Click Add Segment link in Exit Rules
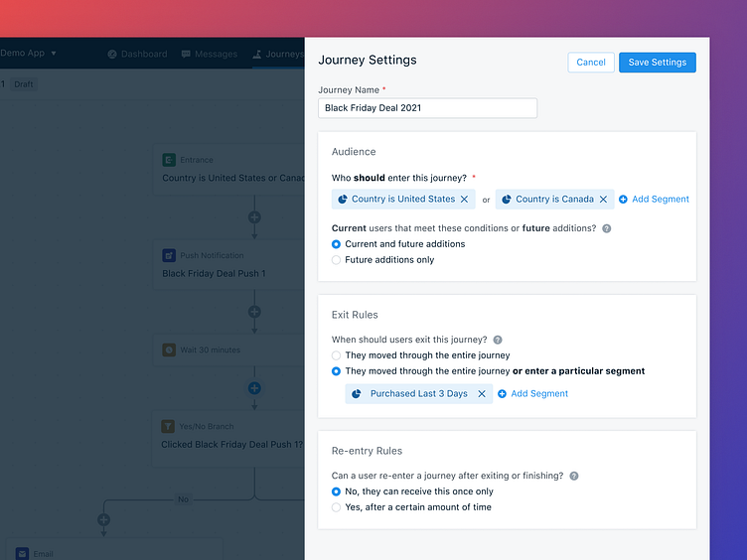 pos(539,394)
